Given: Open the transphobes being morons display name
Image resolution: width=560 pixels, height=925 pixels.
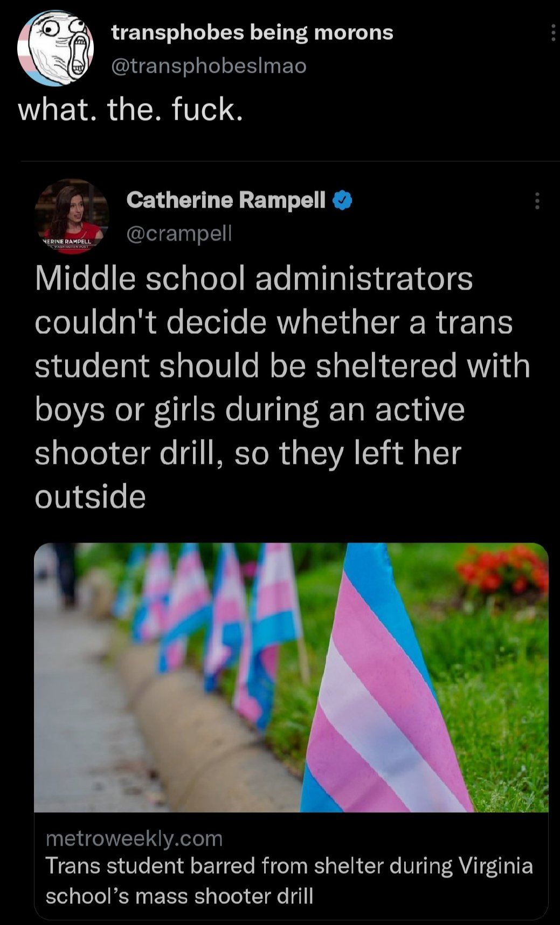Looking at the screenshot, I should pos(252,33).
